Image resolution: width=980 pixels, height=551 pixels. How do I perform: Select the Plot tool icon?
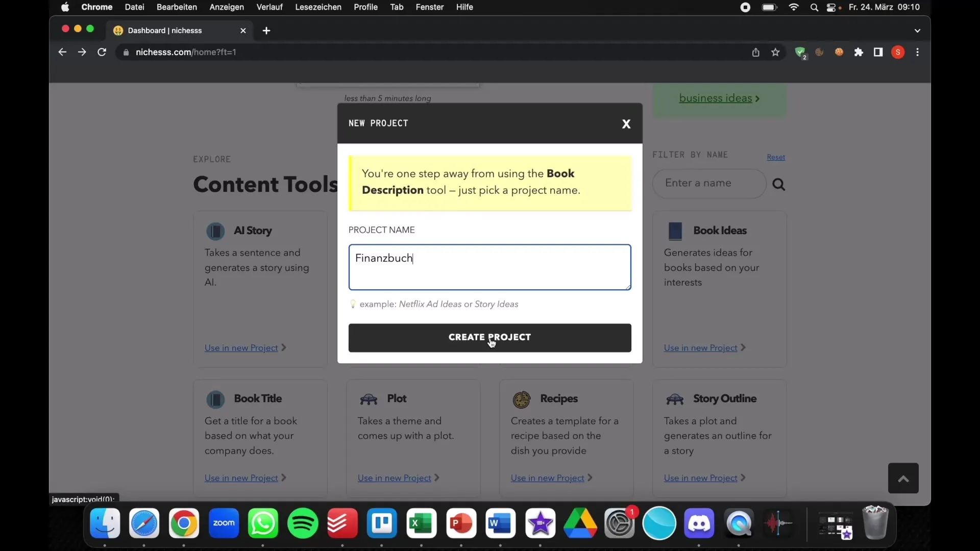coord(368,398)
